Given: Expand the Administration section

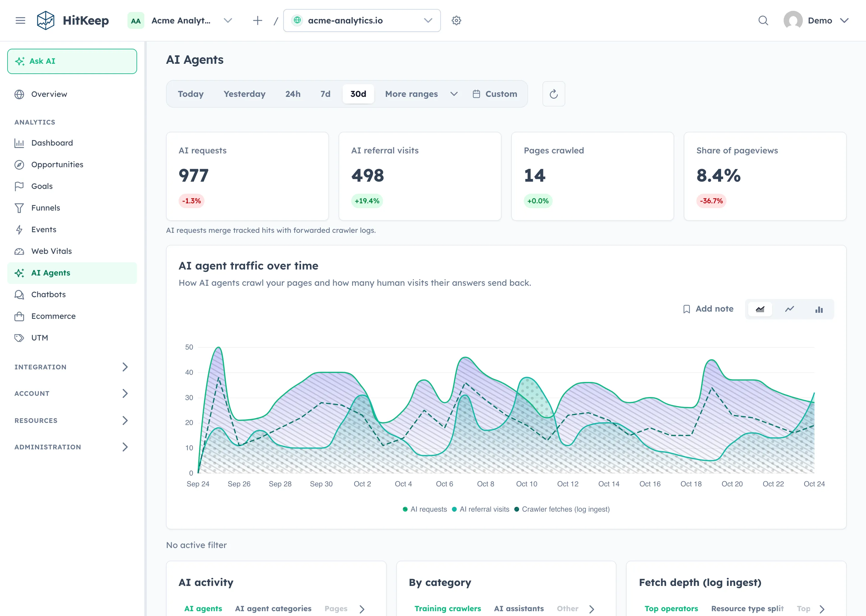Looking at the screenshot, I should click(x=72, y=447).
